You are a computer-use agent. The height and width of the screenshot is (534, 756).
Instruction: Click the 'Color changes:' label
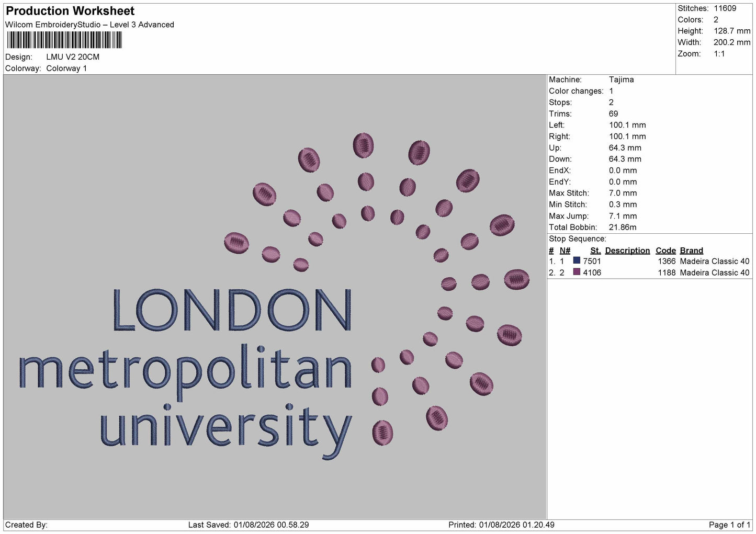[576, 91]
